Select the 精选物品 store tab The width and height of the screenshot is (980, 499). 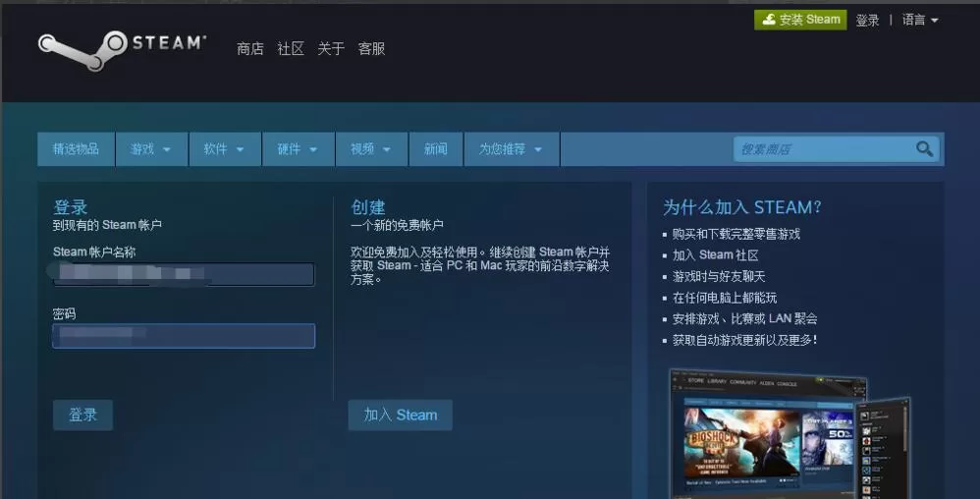[76, 149]
